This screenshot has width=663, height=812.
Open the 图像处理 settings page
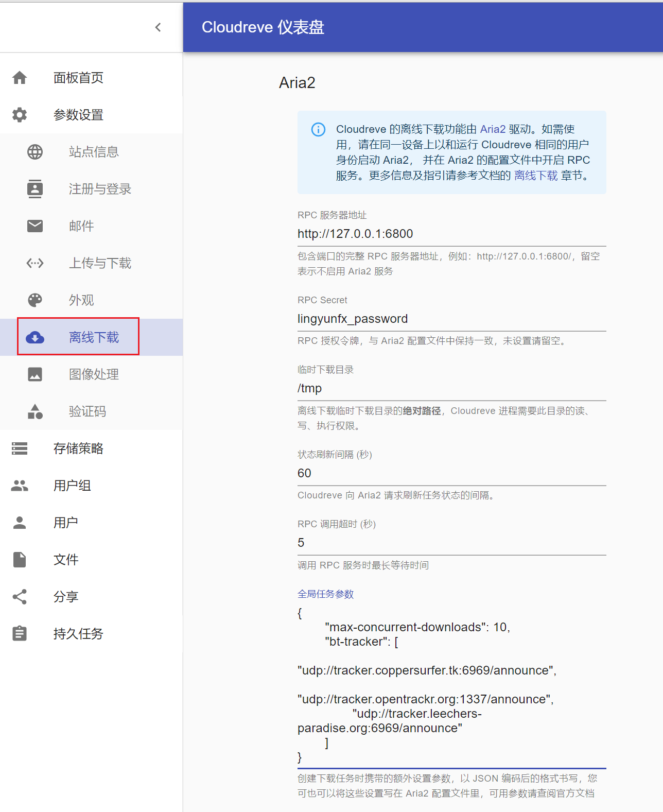91,374
